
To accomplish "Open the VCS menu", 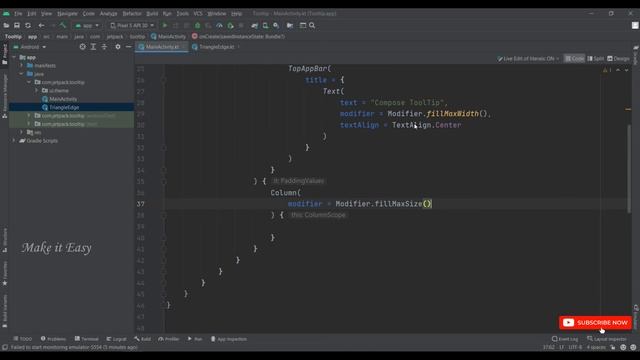I will click(x=198, y=13).
